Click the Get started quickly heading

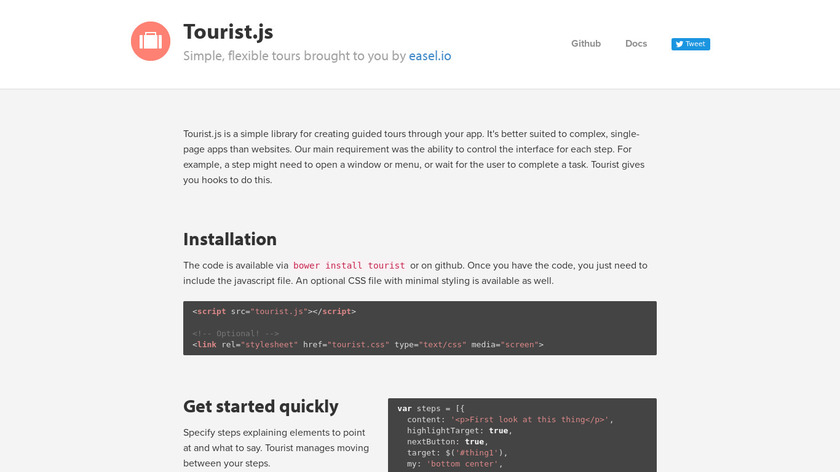pos(261,406)
